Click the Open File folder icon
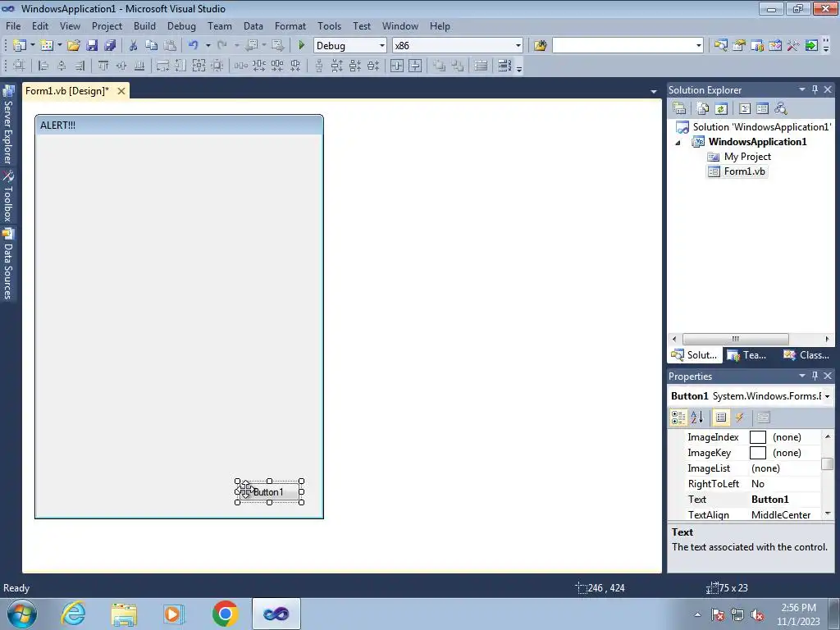 [x=73, y=46]
